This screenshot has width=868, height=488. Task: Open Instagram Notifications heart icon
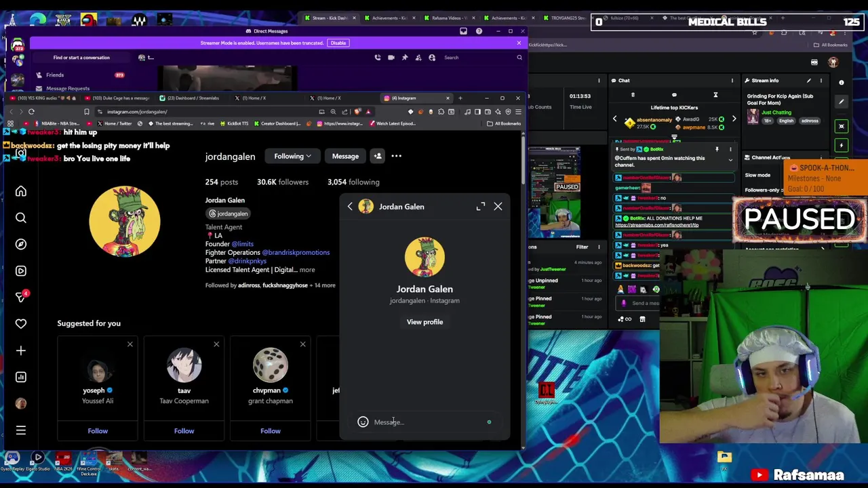click(x=21, y=323)
